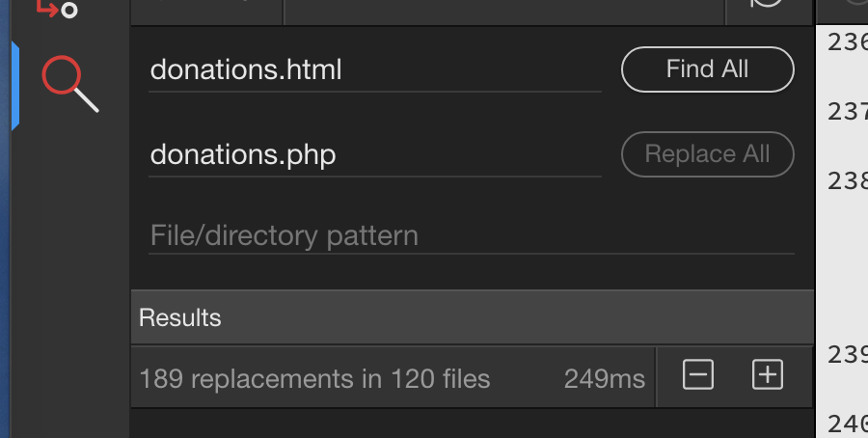Click the circular arrow icon above Find All
Viewport: 868px width, 438px height.
768,5
